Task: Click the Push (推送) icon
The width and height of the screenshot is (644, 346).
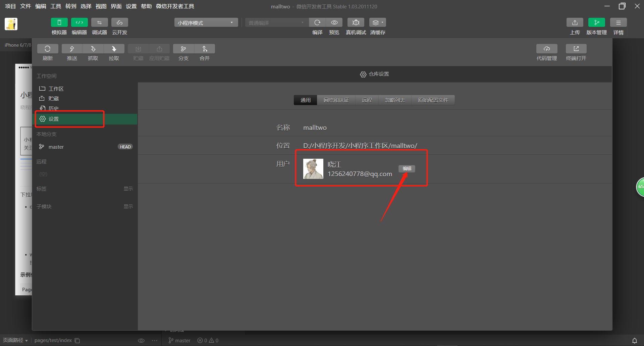Action: [72, 49]
